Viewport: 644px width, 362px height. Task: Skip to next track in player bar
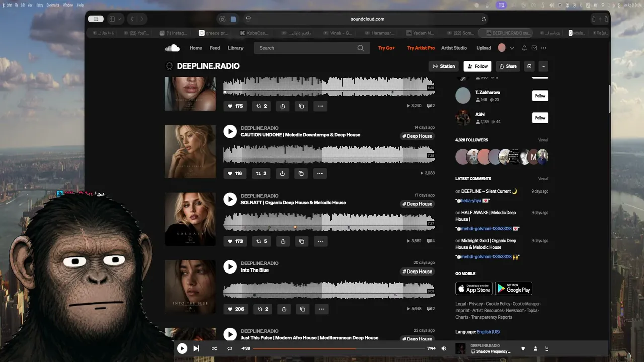tap(196, 348)
